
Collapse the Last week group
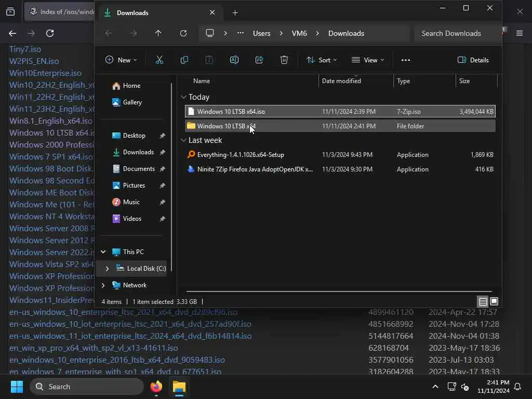click(x=183, y=140)
